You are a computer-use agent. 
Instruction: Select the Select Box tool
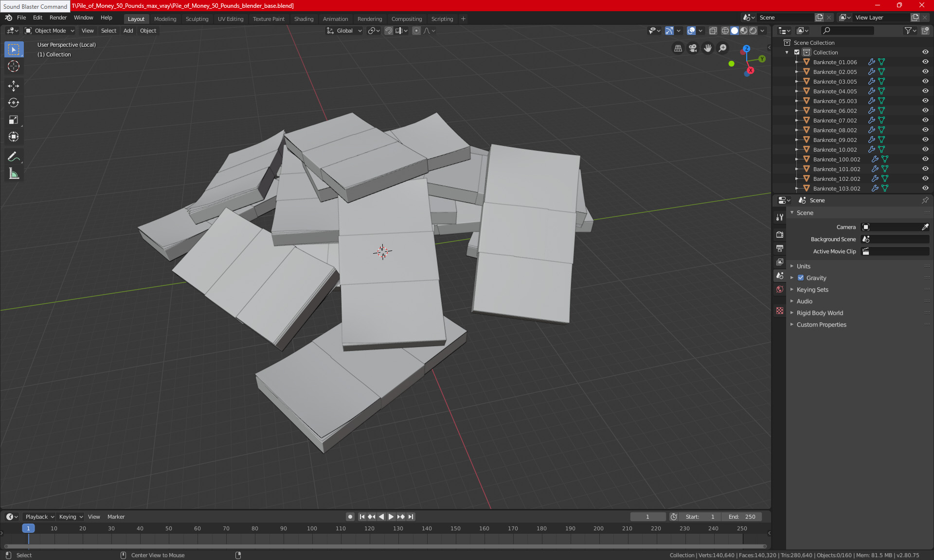[14, 50]
